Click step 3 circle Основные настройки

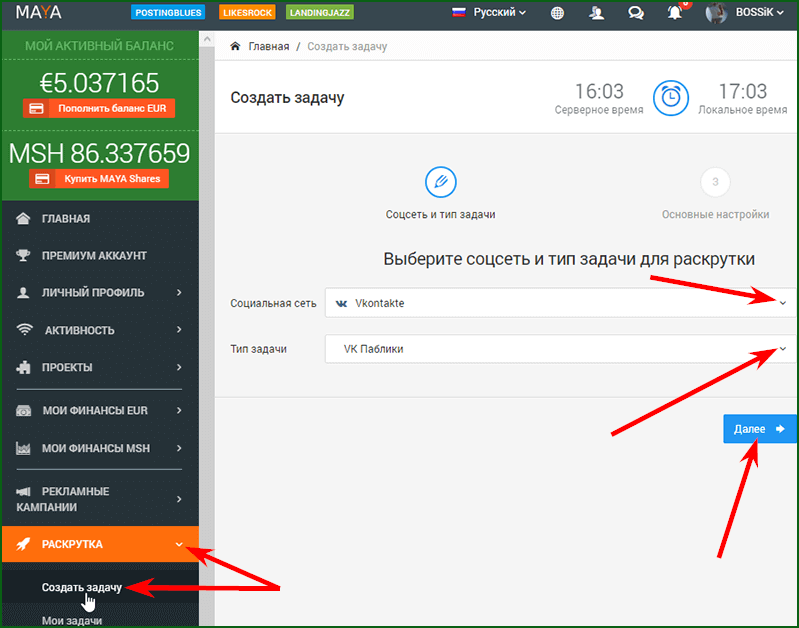[x=715, y=182]
